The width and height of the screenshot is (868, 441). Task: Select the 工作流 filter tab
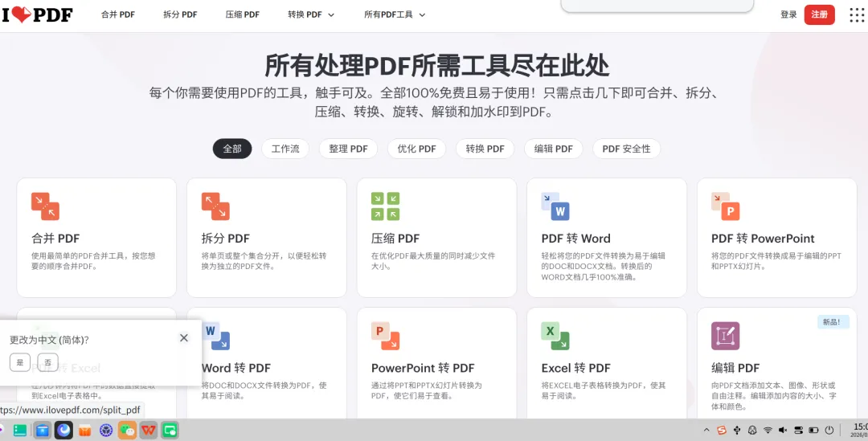coord(285,149)
